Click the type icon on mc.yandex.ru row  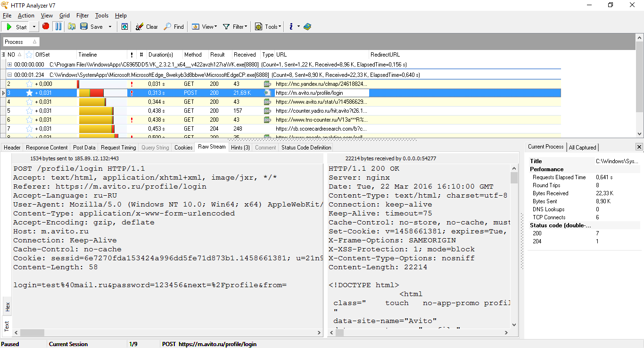268,84
